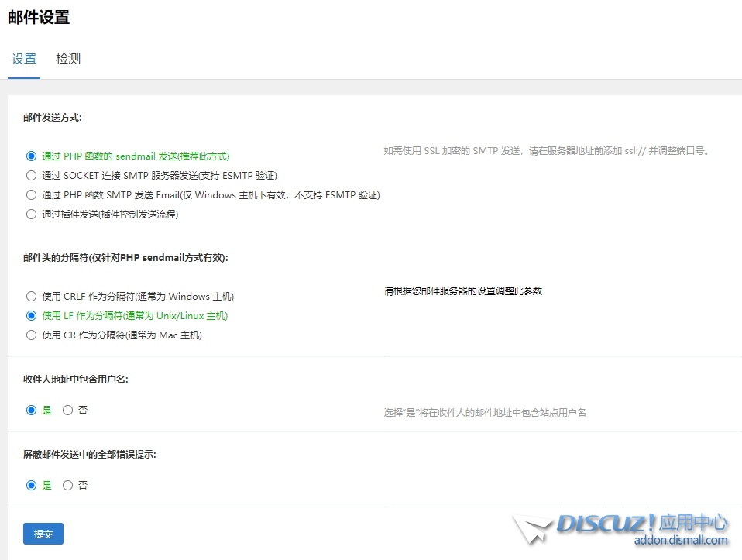Click the 请根据您邮件服务器的设置调整此参数 hint
The height and width of the screenshot is (560, 742).
[463, 291]
